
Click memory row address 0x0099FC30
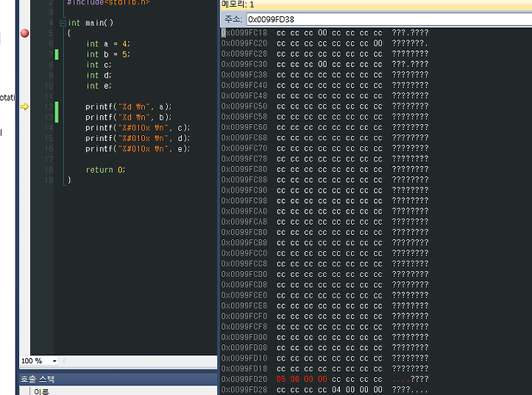click(245, 64)
